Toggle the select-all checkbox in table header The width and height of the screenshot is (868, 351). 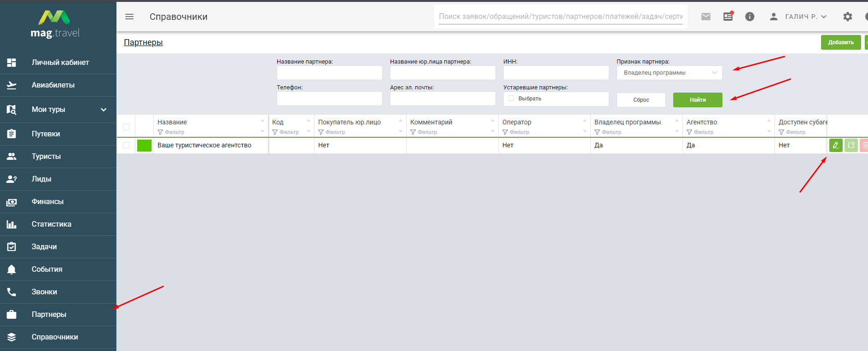pos(126,127)
